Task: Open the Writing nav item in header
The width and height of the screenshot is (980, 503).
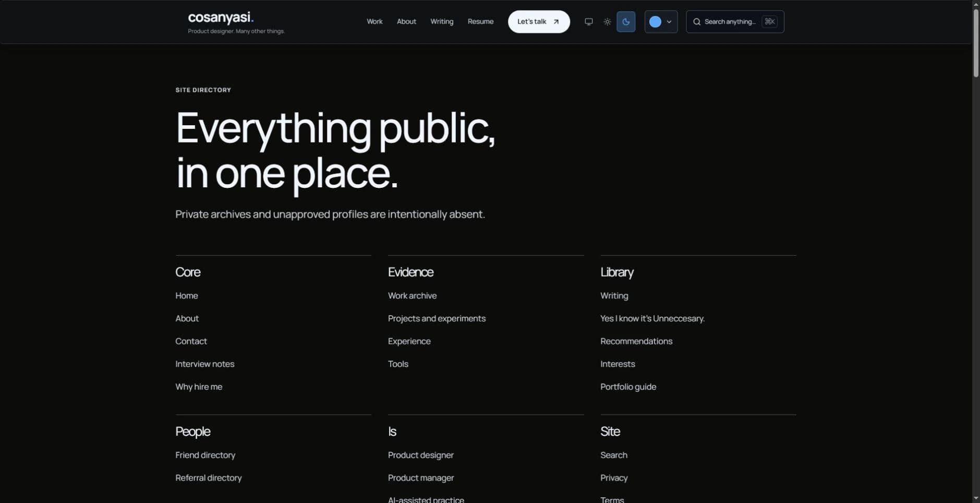Action: tap(442, 22)
